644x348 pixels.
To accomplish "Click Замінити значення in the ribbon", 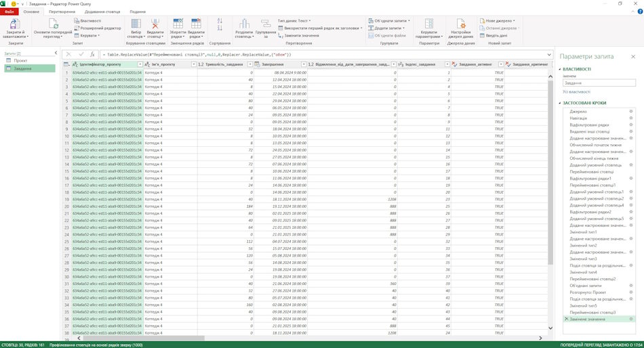I will coord(298,36).
